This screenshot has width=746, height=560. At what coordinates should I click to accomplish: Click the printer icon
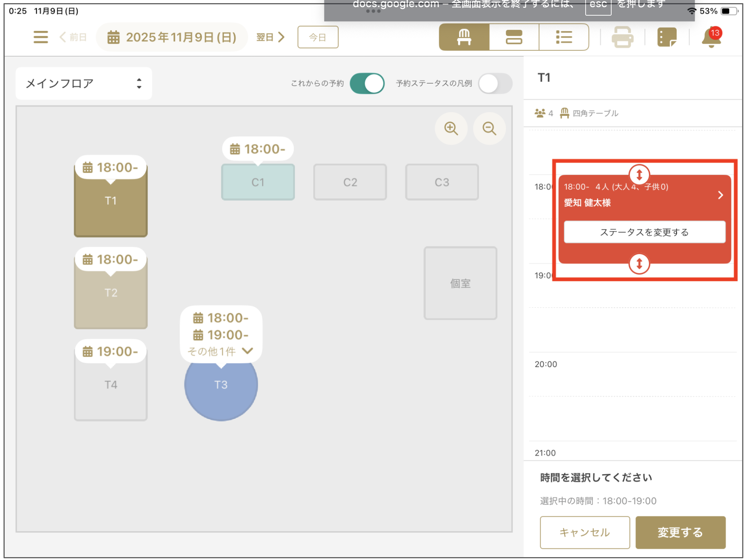coord(622,37)
